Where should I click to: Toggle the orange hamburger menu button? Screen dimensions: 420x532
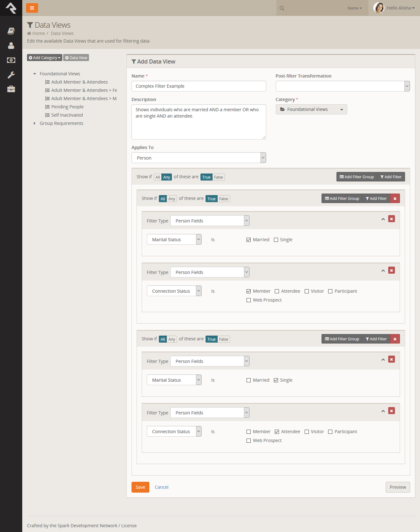[32, 8]
